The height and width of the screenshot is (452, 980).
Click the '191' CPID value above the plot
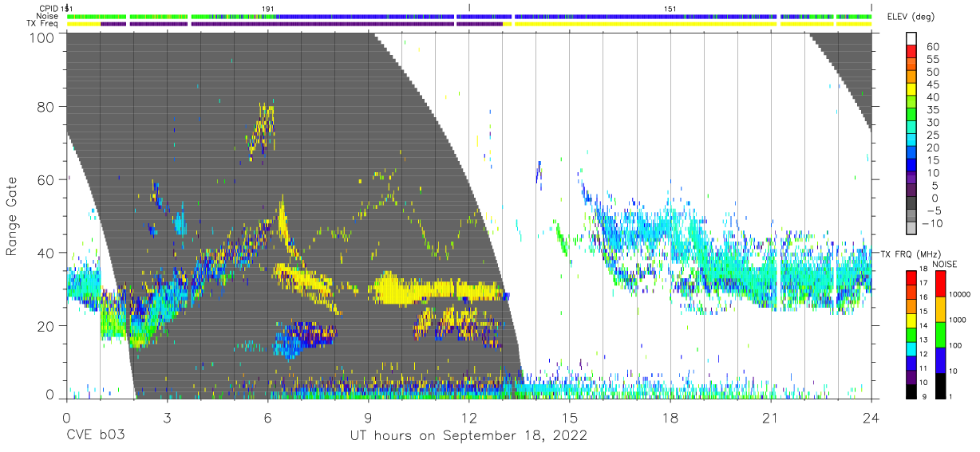[268, 8]
